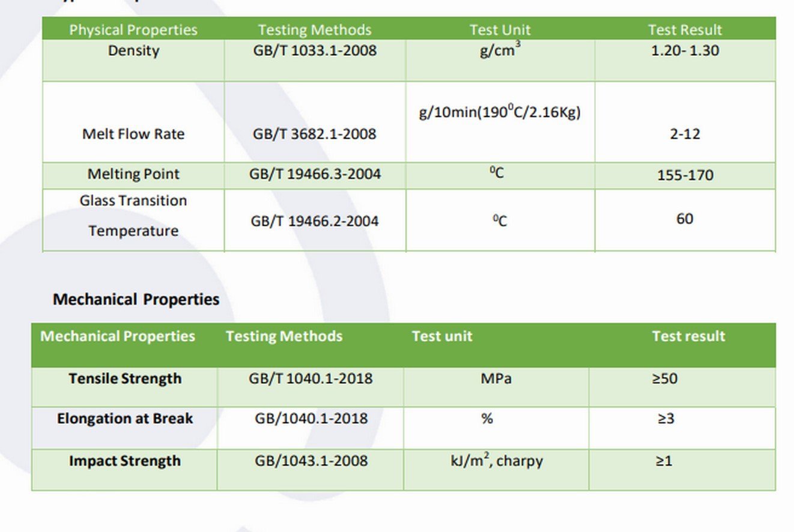The image size is (794, 532).
Task: Select the kJ/m², charpy unit cell
Action: 497,461
